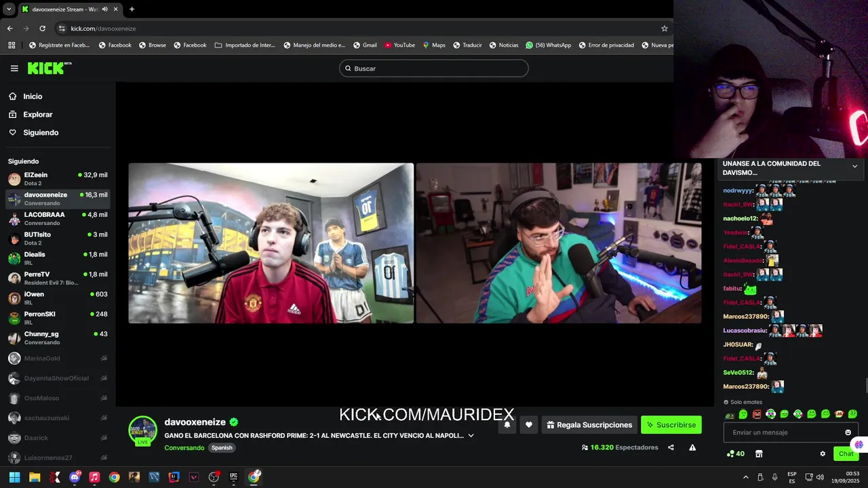Image resolution: width=868 pixels, height=488 pixels.
Task: Follow channel with the heart button
Action: (x=529, y=425)
